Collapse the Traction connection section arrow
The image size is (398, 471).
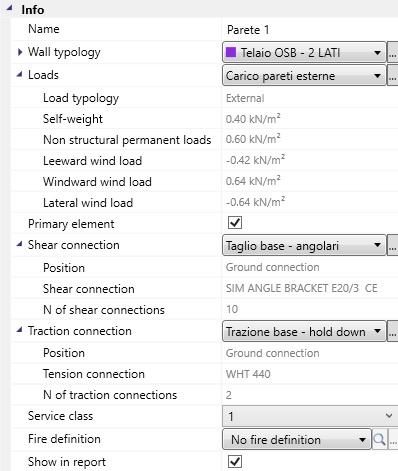pos(20,330)
